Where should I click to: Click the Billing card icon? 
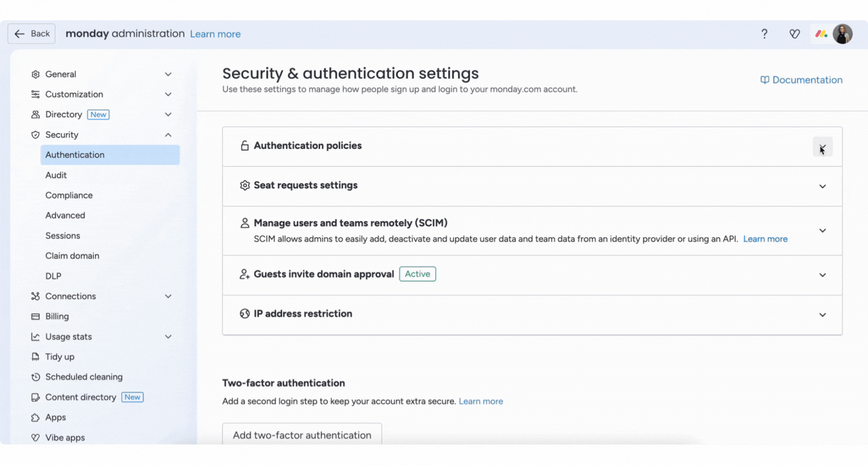click(36, 316)
